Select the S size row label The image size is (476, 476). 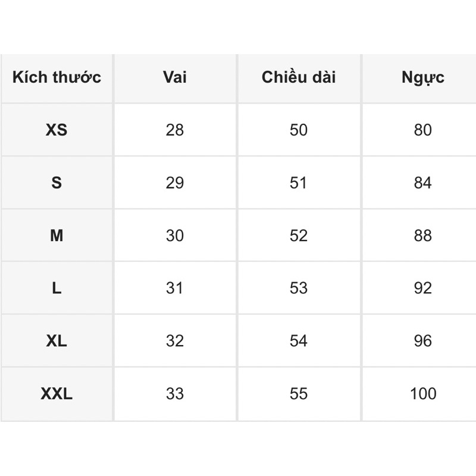pos(57,183)
